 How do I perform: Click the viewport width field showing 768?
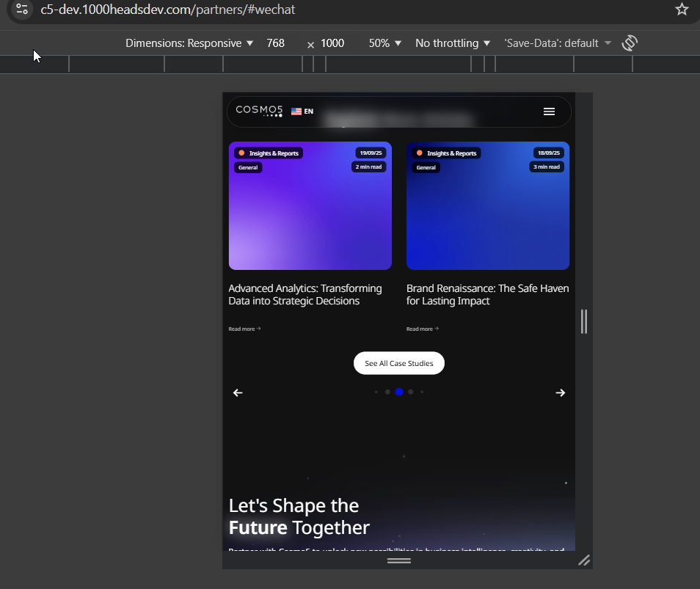tap(275, 43)
